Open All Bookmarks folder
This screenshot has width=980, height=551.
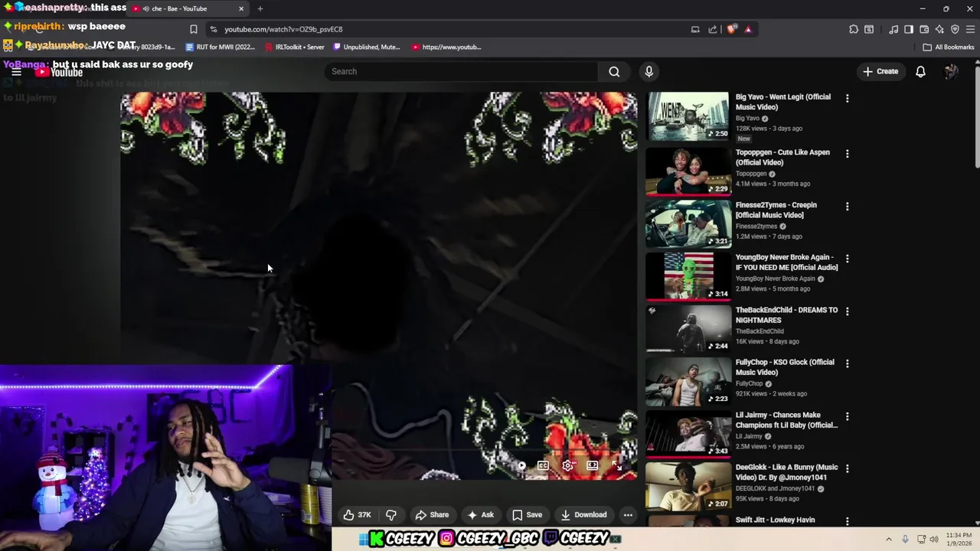pyautogui.click(x=948, y=47)
